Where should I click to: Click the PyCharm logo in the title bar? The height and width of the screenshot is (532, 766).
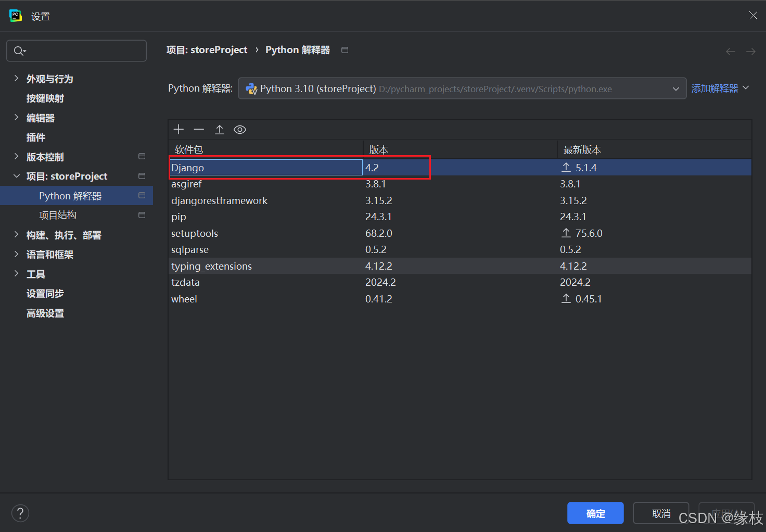click(15, 15)
